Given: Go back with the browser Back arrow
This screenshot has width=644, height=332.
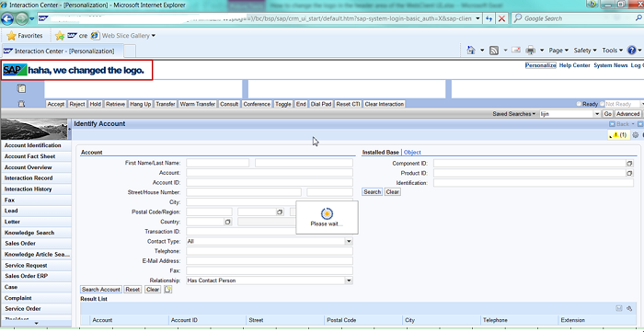Looking at the screenshot, I should (7, 19).
